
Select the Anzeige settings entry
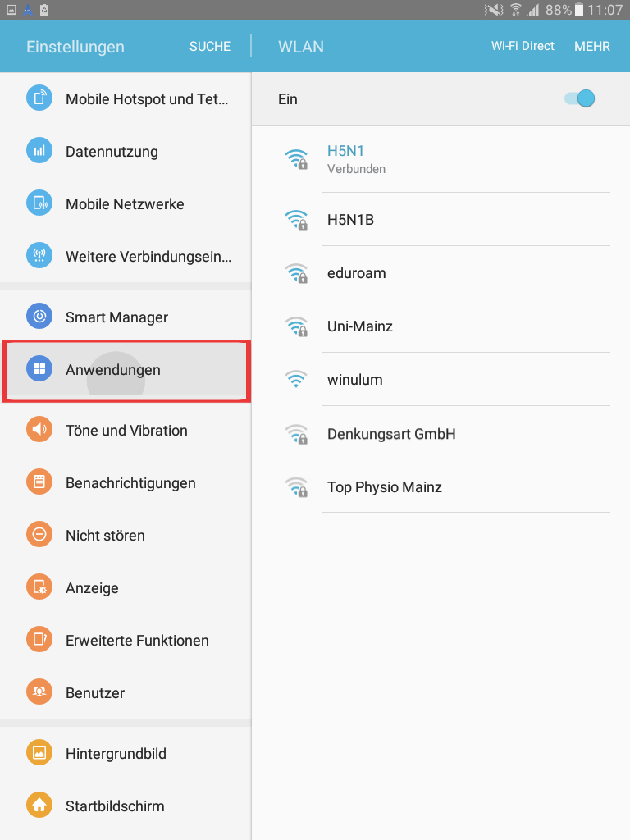[126, 587]
